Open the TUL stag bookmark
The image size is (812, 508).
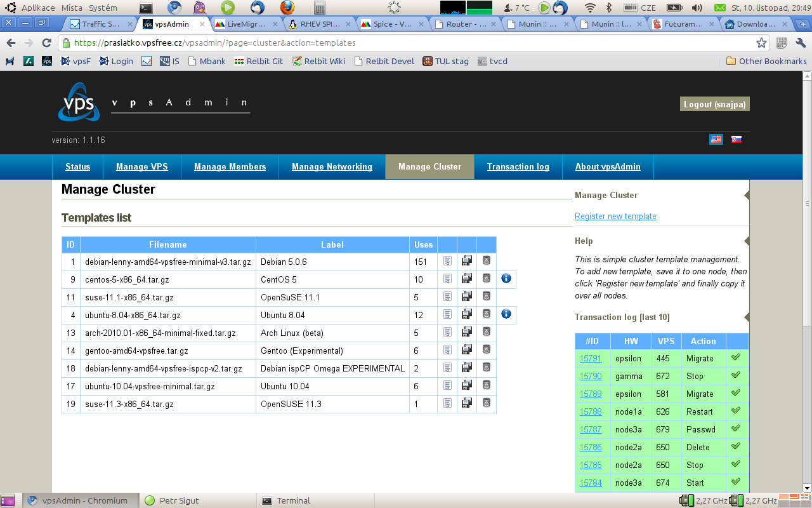(445, 62)
